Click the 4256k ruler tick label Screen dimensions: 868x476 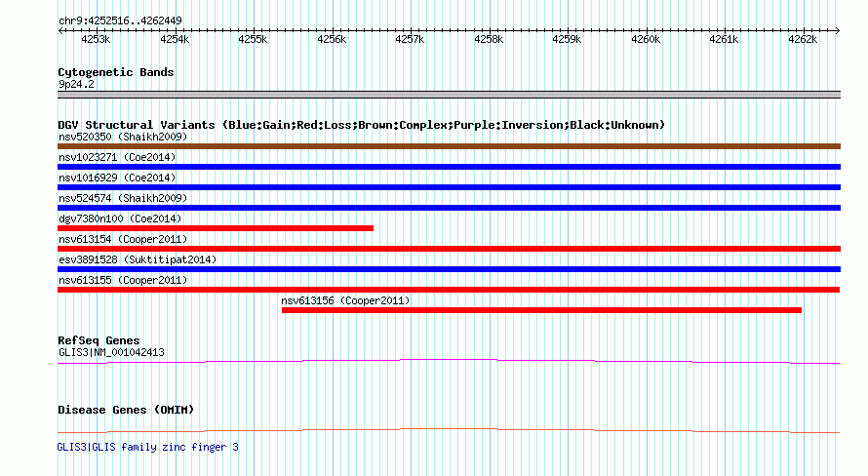[332, 39]
